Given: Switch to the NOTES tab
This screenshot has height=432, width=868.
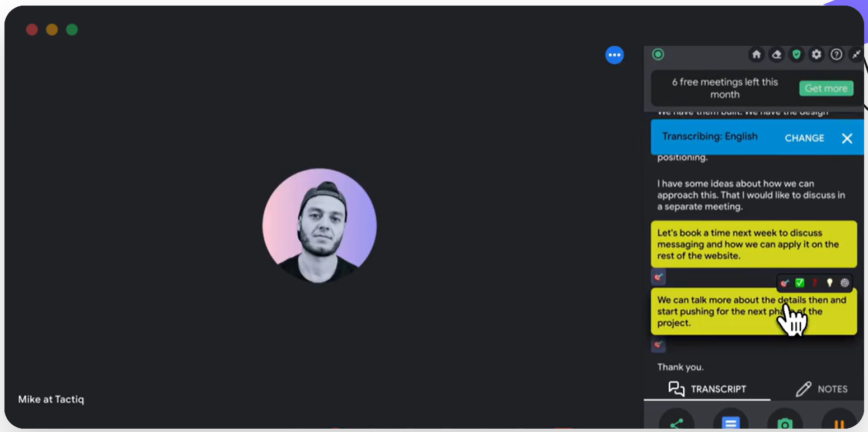Looking at the screenshot, I should pos(821,389).
